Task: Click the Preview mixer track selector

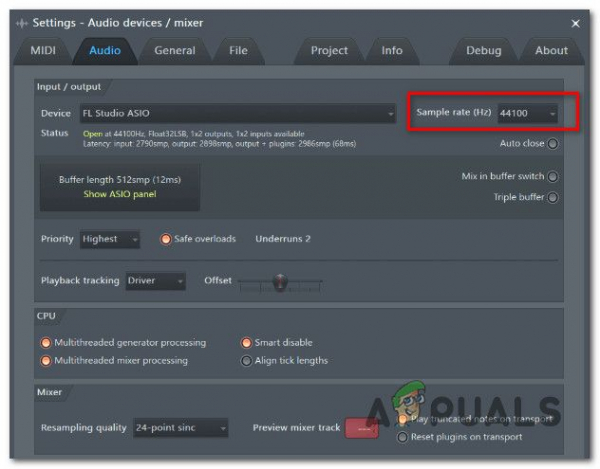Action: (362, 428)
